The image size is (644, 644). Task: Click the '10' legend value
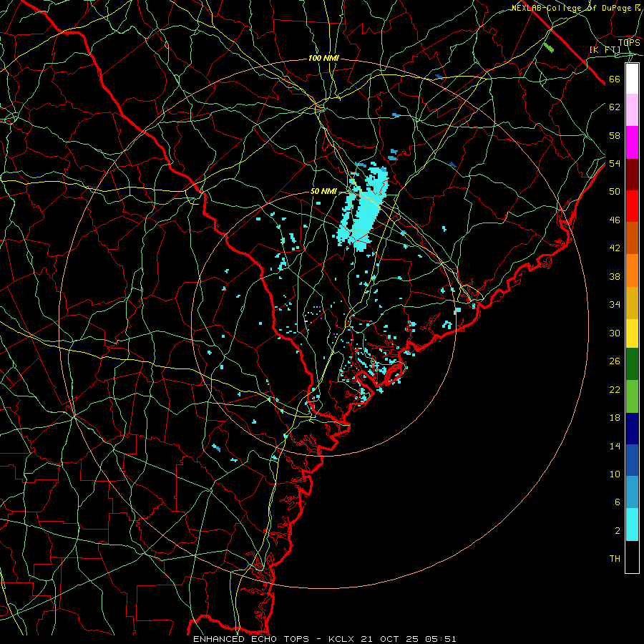click(x=615, y=474)
